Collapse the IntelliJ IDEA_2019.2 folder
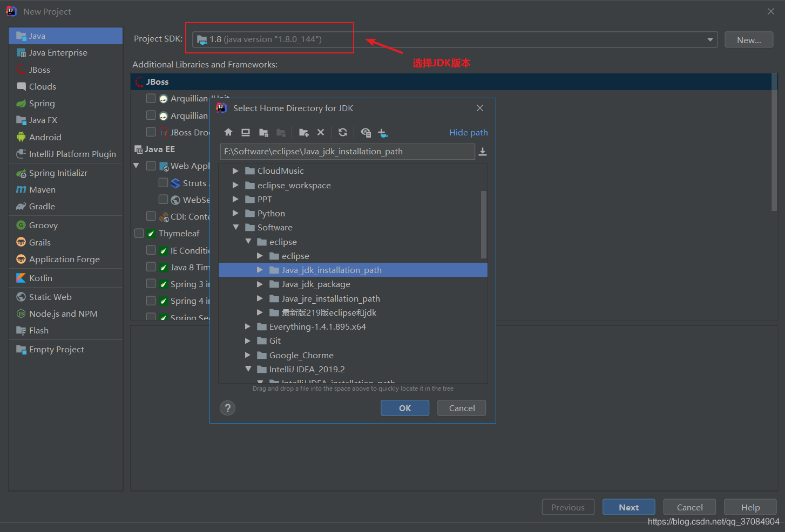 (248, 369)
